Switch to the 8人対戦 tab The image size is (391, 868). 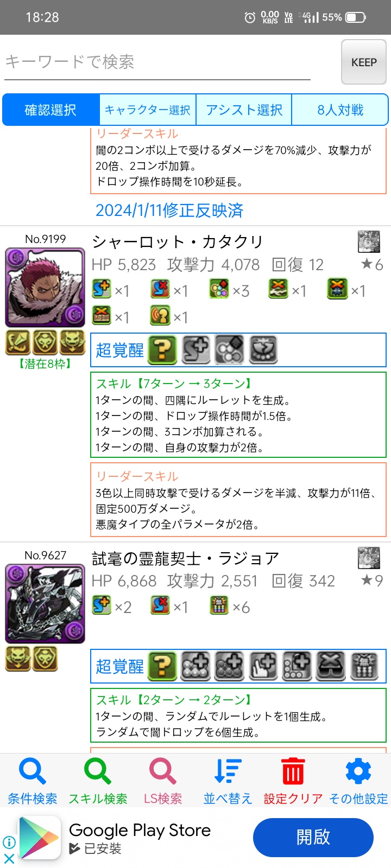(x=340, y=110)
